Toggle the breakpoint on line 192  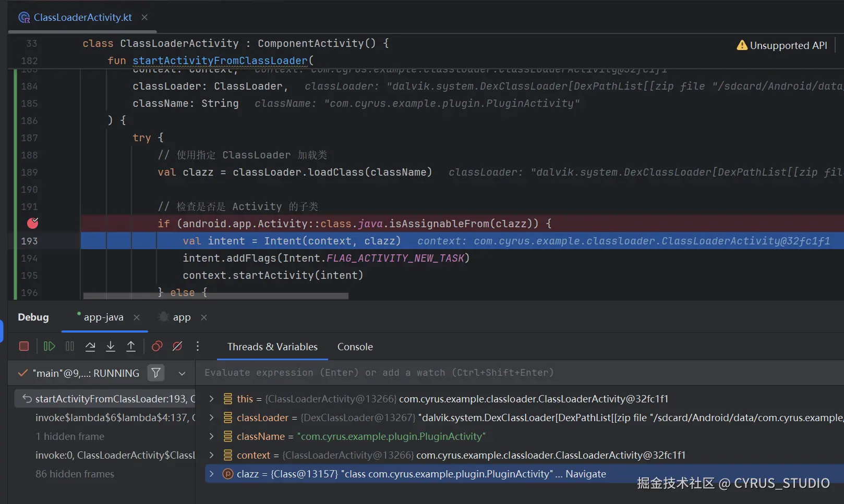tap(32, 223)
